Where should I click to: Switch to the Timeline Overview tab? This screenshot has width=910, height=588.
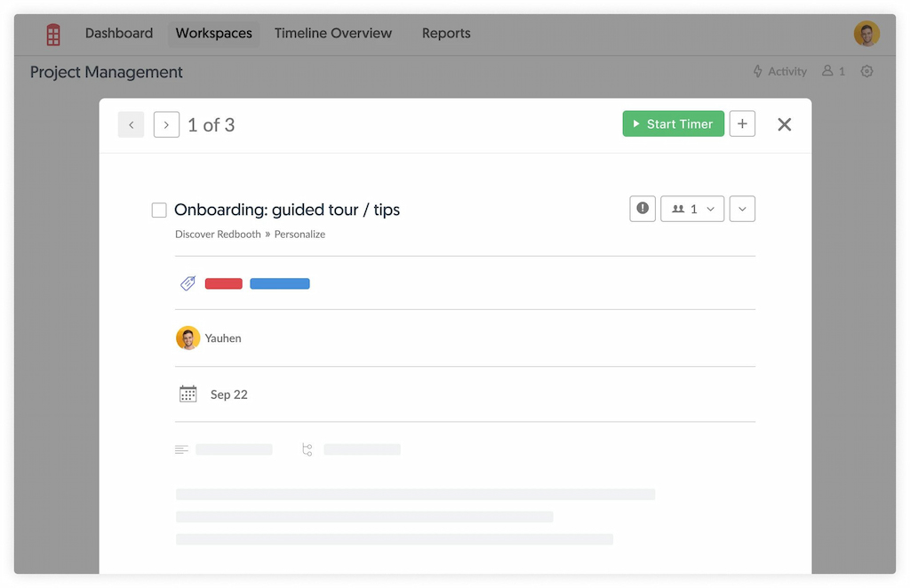332,33
